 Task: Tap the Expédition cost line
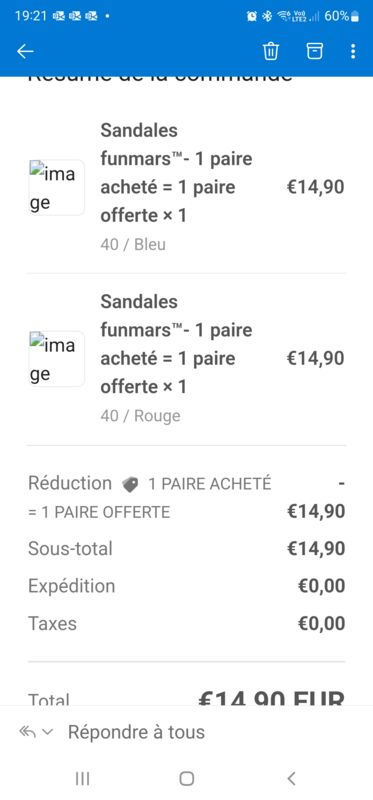[x=187, y=586]
